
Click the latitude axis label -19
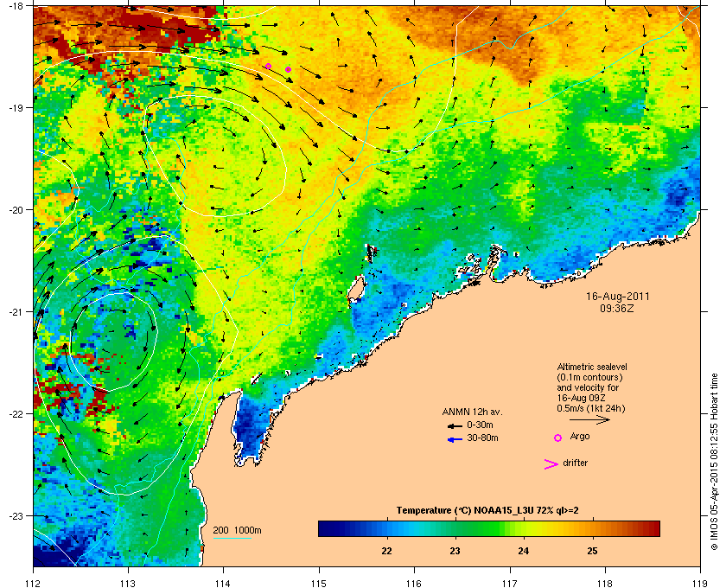16,108
